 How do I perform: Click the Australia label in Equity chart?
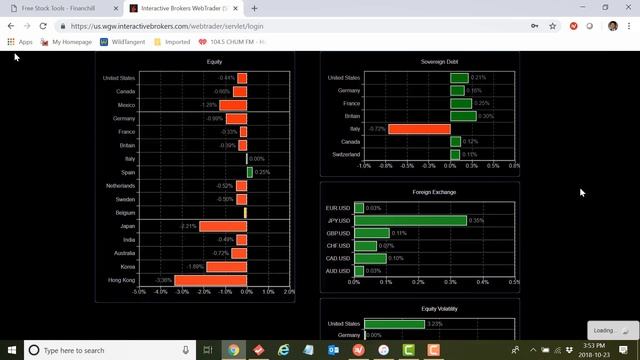(x=124, y=253)
